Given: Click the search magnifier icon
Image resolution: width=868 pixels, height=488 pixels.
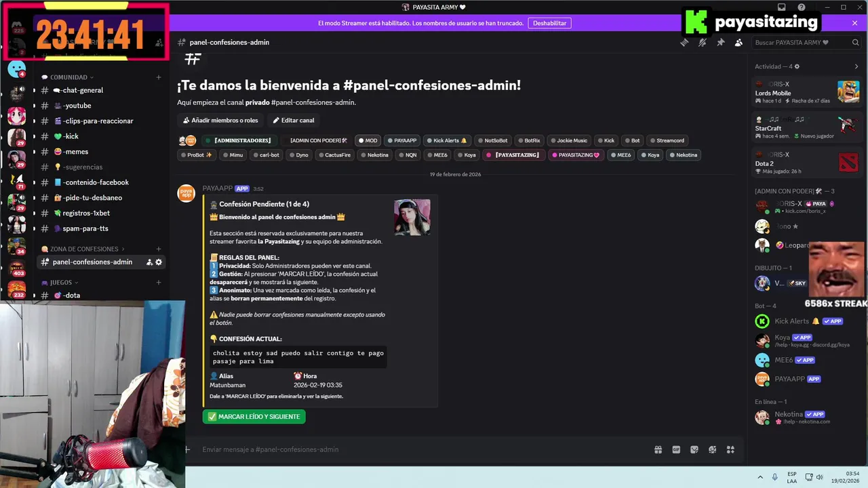Looking at the screenshot, I should coord(855,42).
